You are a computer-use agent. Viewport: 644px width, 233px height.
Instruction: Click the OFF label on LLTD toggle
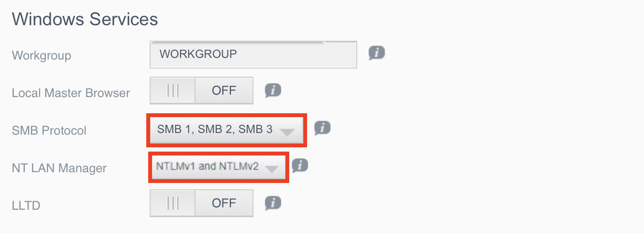pos(223,202)
